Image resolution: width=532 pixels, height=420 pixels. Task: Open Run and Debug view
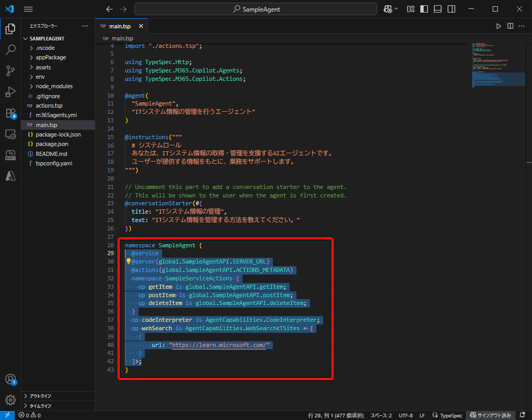pos(10,92)
